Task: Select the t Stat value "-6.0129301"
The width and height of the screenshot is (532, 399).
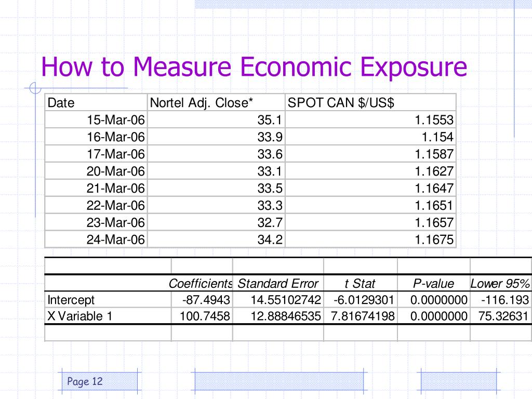Action: coord(361,300)
